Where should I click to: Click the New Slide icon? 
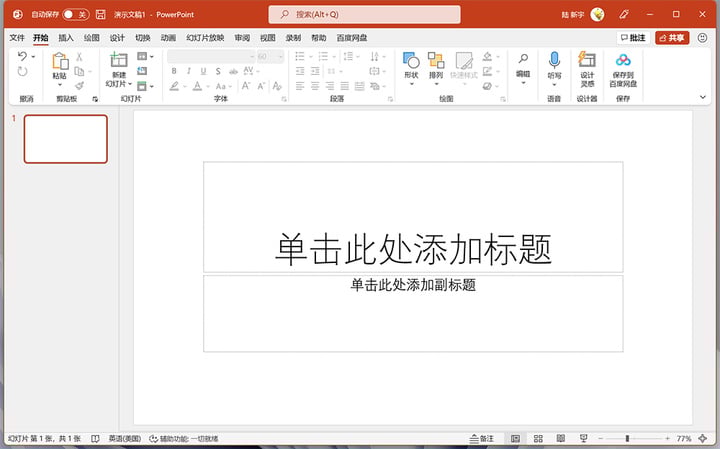(x=118, y=60)
